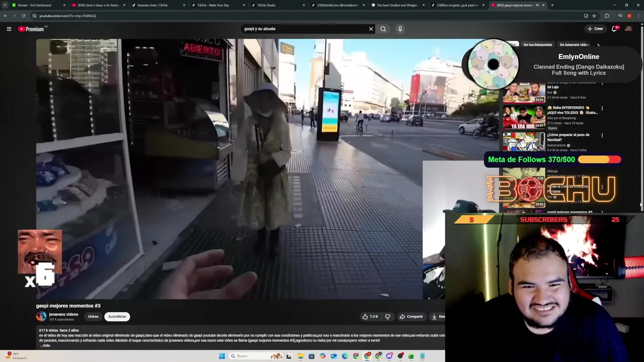This screenshot has width=644, height=362.
Task: Open the YouTube hamburger guide menu
Action: coord(9,29)
